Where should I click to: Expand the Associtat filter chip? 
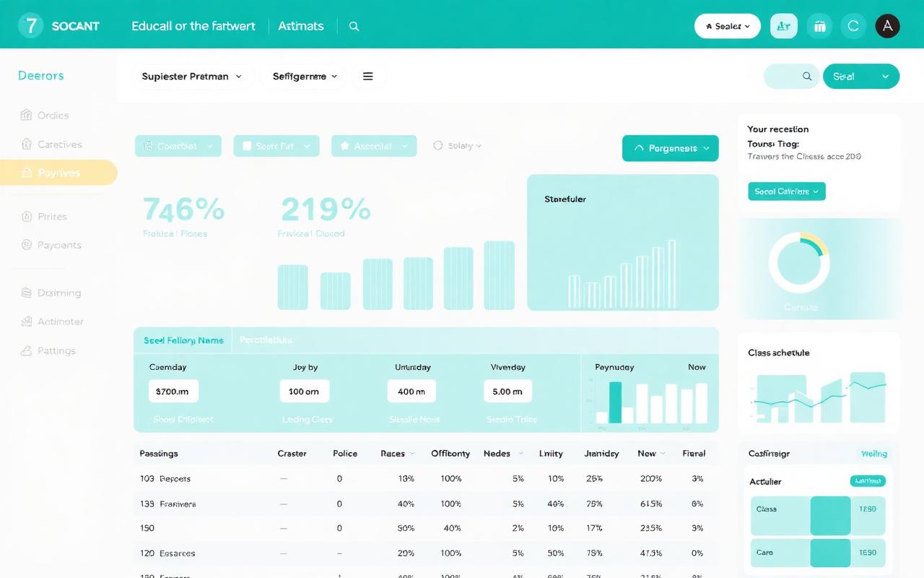point(374,146)
